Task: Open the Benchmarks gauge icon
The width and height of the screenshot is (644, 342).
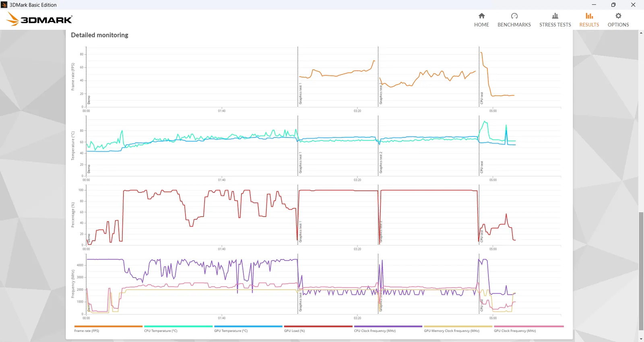Action: [514, 16]
